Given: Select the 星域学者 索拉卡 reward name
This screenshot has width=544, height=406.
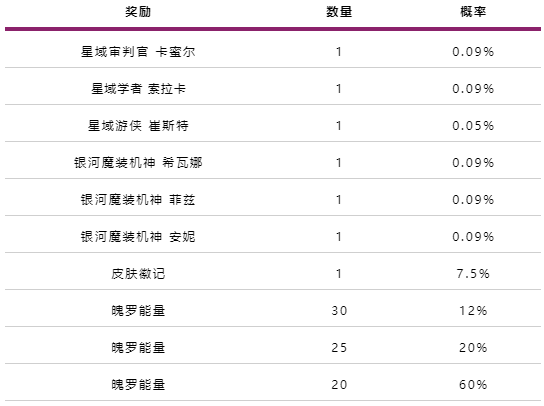Looking at the screenshot, I should (x=138, y=89).
